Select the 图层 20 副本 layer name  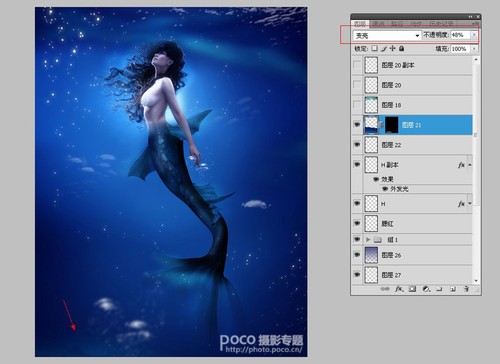pyautogui.click(x=398, y=65)
